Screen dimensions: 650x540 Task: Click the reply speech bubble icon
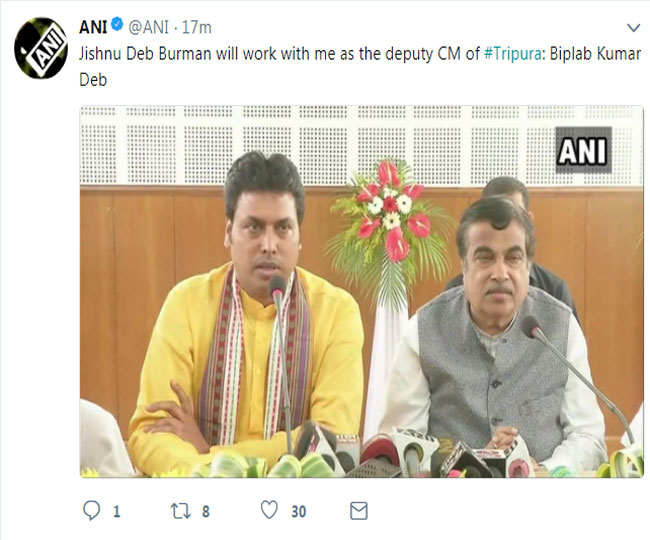[92, 511]
